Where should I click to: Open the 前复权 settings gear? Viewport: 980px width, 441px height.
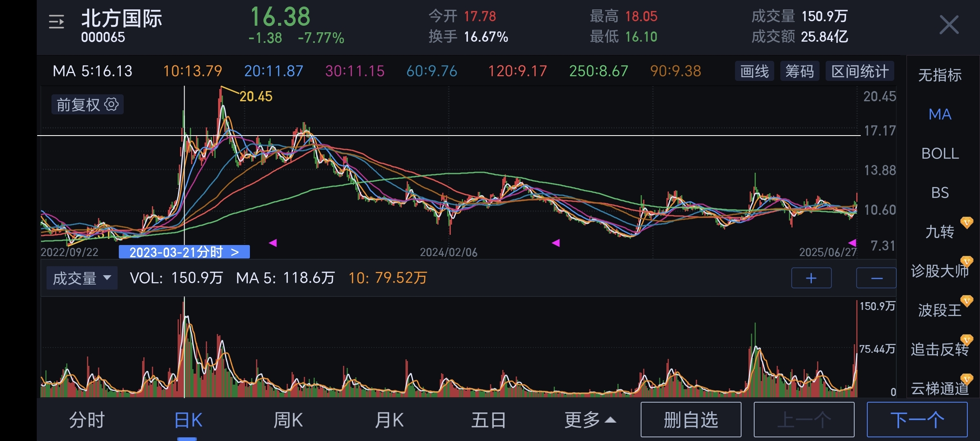point(111,104)
